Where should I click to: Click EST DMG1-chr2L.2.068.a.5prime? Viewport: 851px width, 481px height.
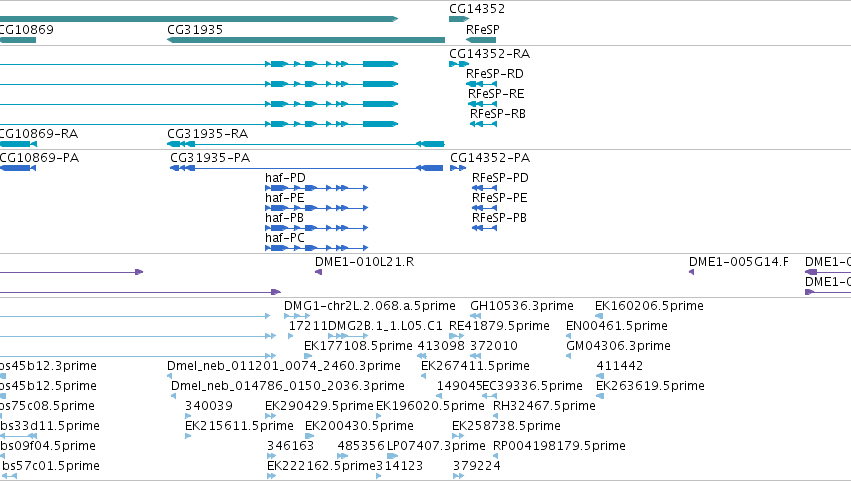coord(370,306)
